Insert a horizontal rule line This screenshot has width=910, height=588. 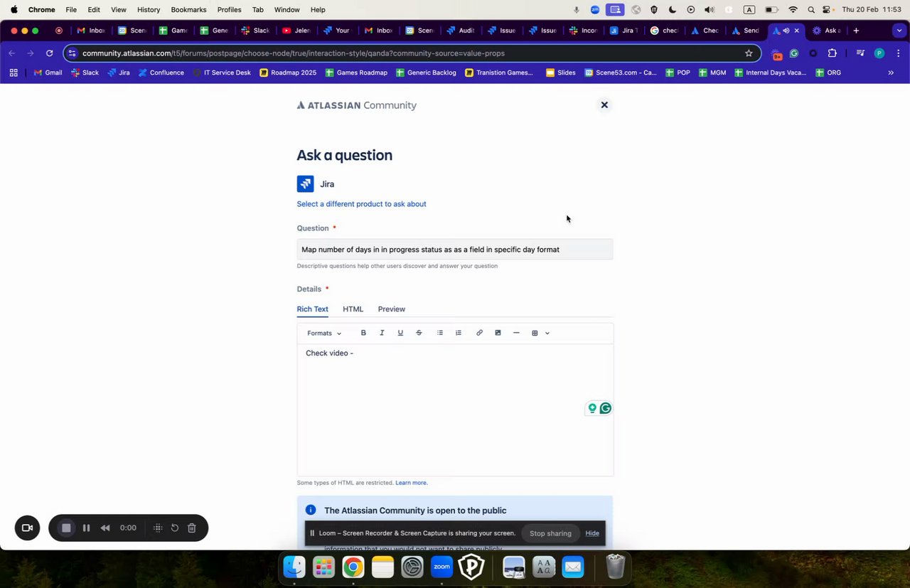pyautogui.click(x=516, y=333)
